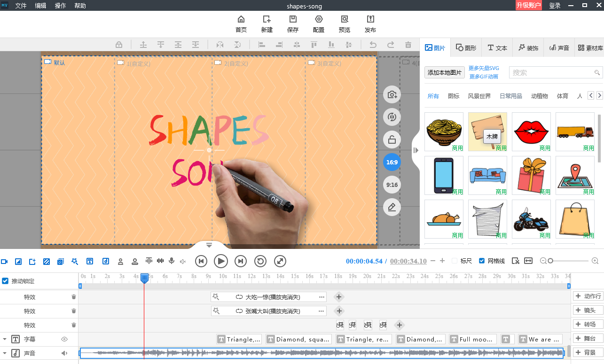
Task: Click the add camera icon beside canvas
Action: (x=392, y=94)
